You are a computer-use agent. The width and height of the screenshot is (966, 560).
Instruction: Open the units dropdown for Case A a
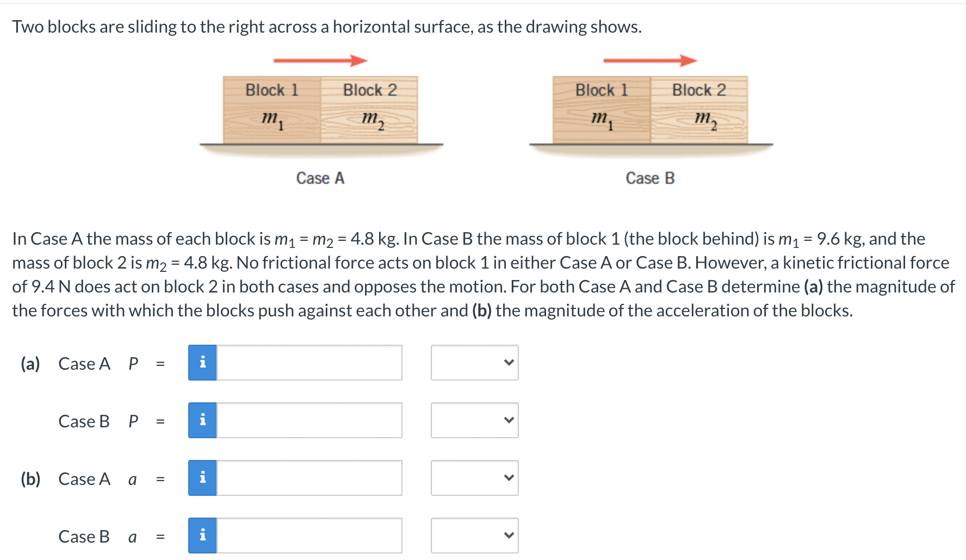[473, 478]
